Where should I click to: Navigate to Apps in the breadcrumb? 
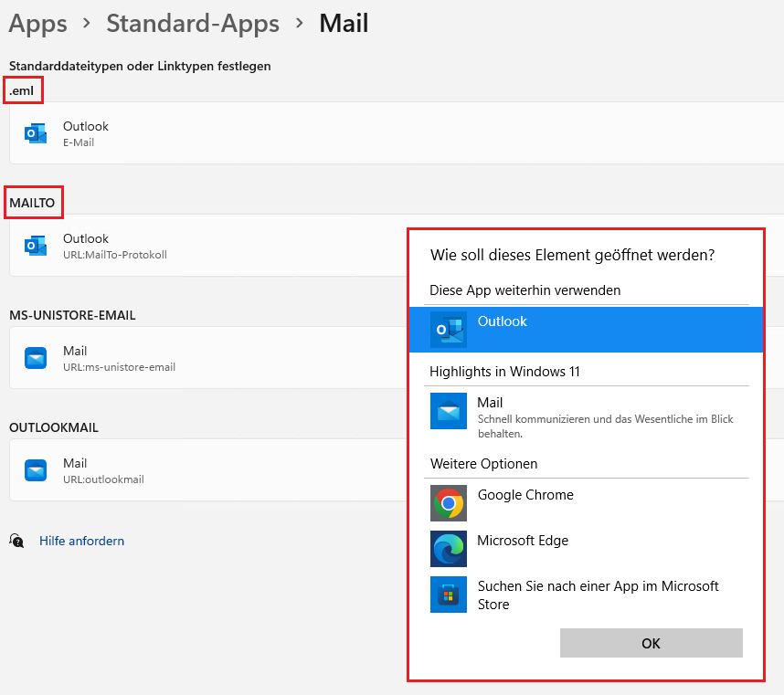point(38,24)
